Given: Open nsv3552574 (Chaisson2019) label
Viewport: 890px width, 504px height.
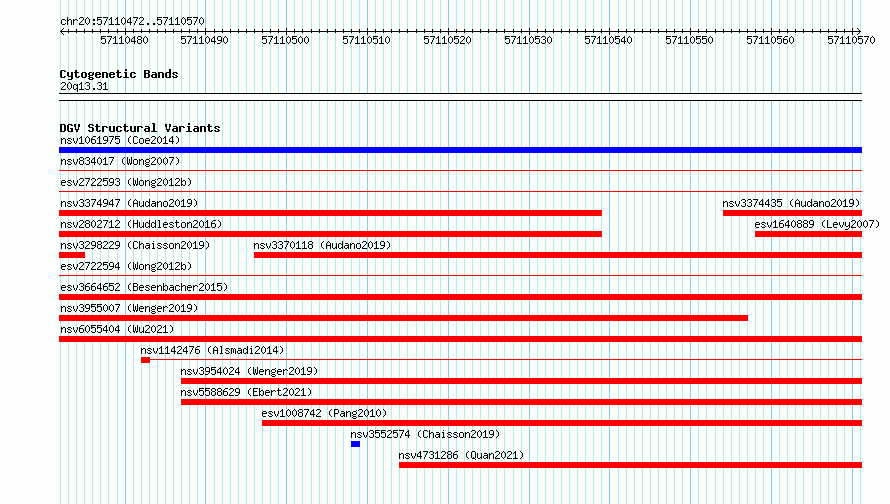Looking at the screenshot, I should tap(425, 434).
